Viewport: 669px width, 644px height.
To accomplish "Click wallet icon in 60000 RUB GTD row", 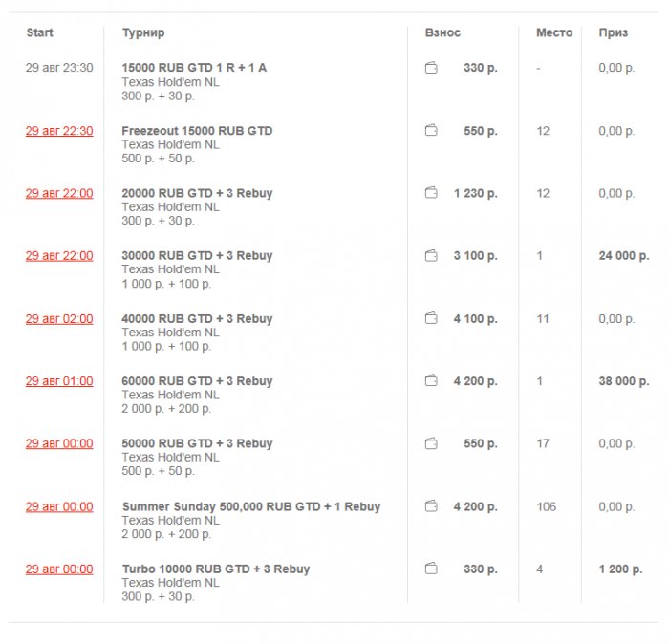I will [431, 381].
